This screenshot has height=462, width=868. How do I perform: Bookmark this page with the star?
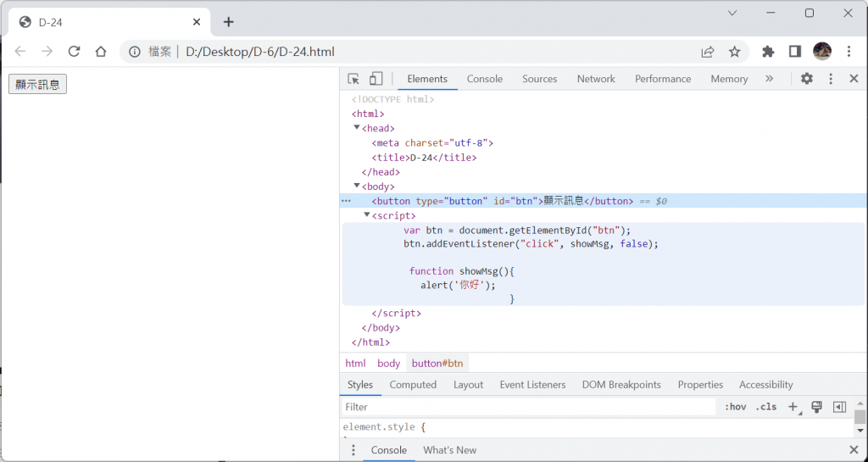click(x=734, y=52)
